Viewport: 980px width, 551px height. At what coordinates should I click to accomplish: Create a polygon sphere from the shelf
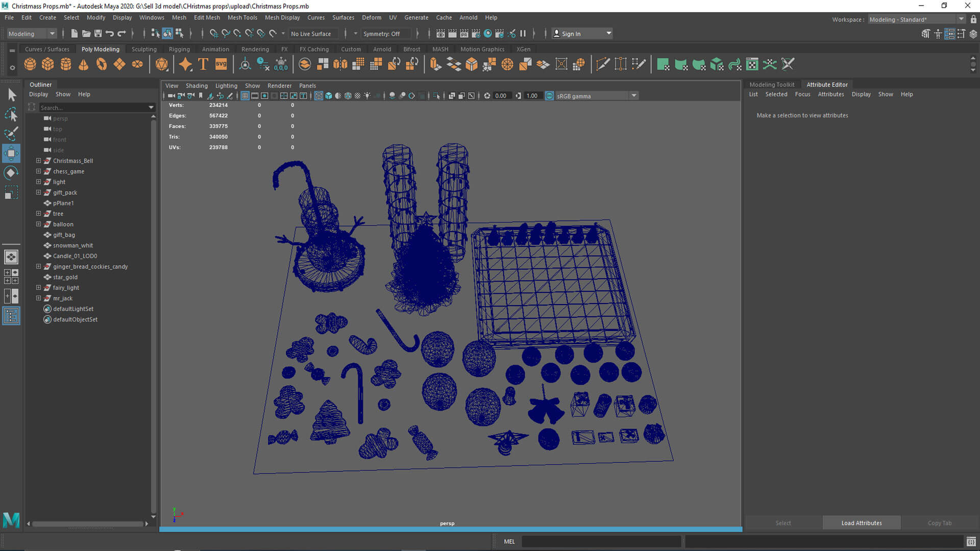pyautogui.click(x=30, y=64)
